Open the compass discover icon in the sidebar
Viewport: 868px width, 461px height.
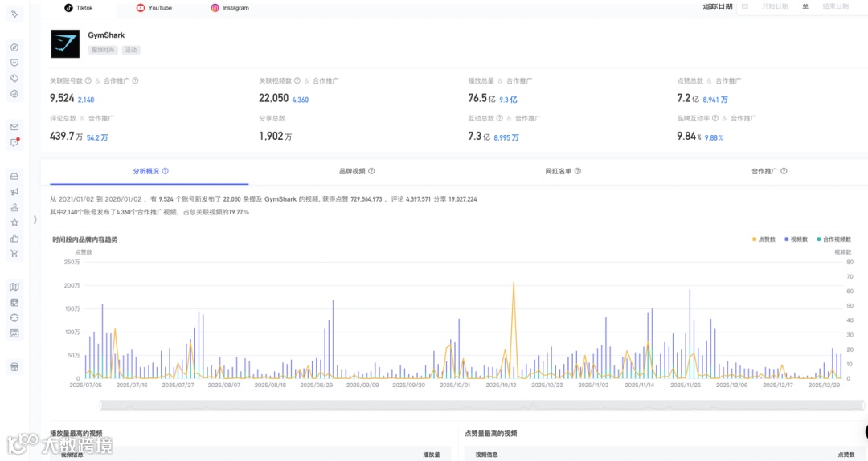click(x=14, y=47)
